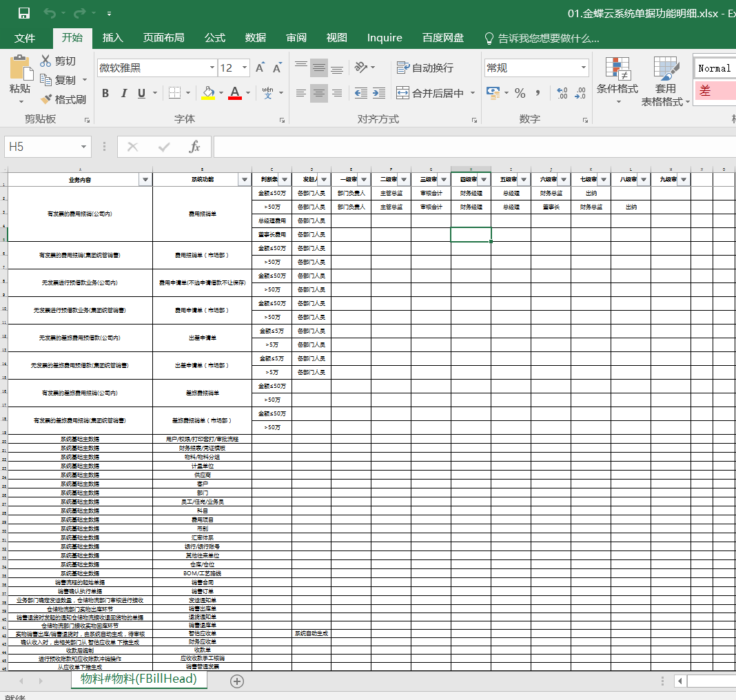Click the decrease indent icon

tap(361, 93)
